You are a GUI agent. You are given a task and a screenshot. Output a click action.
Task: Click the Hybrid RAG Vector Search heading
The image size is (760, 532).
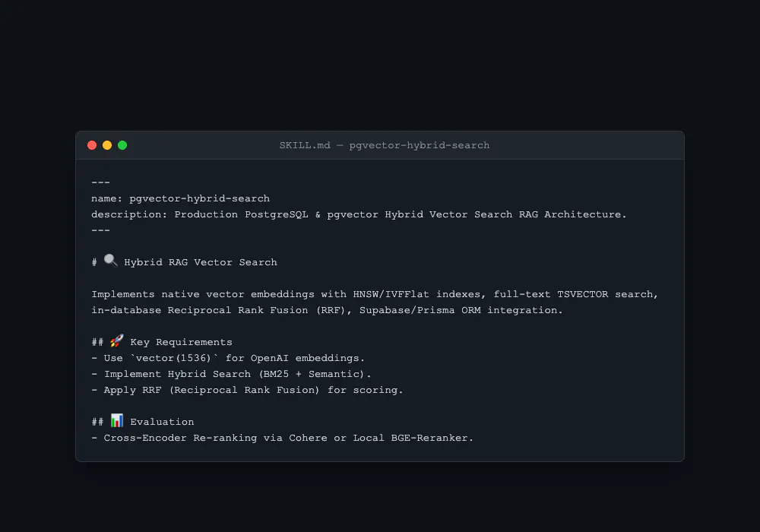pyautogui.click(x=201, y=263)
